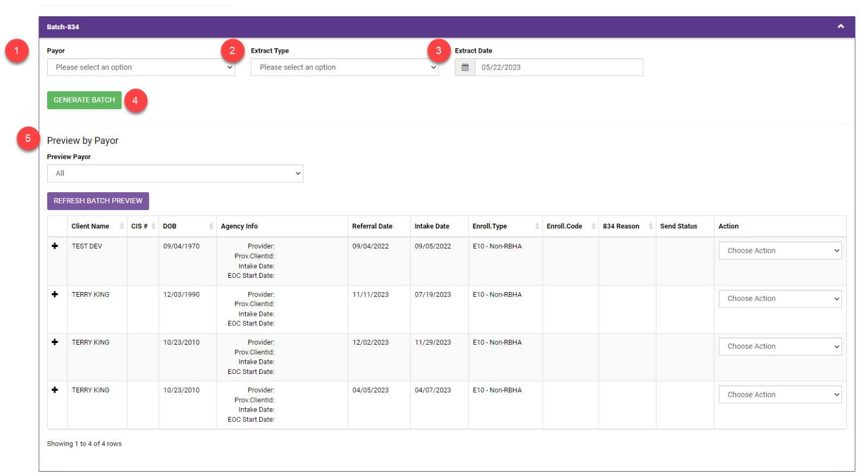The width and height of the screenshot is (868, 476).
Task: Expand the TERRY KING row born 12/03/1990
Action: pos(55,294)
